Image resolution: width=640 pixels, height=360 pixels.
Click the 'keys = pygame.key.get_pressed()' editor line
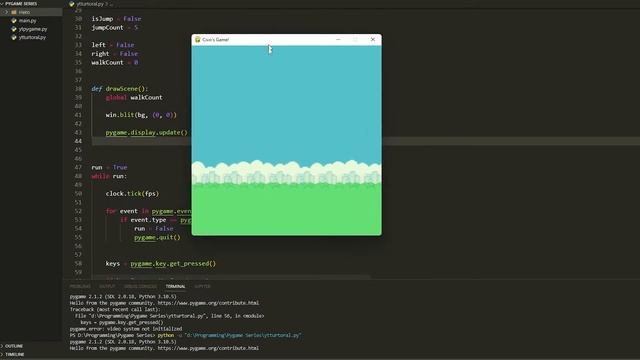pos(161,264)
